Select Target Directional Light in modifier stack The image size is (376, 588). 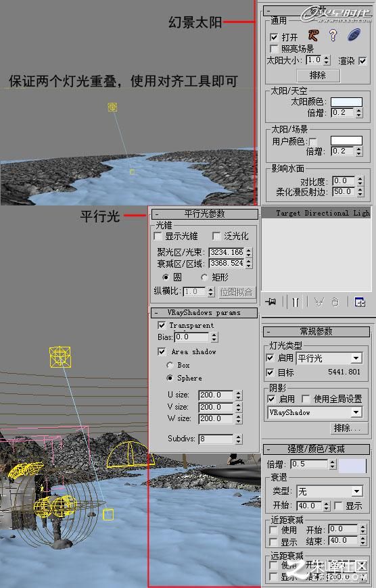coord(316,213)
